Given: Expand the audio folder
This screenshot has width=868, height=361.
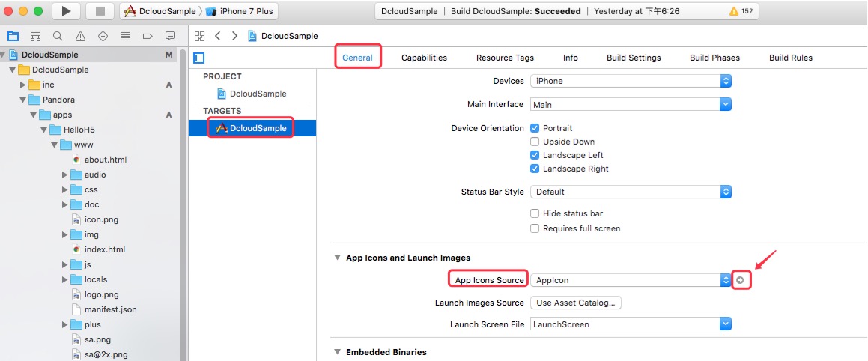Looking at the screenshot, I should tap(65, 175).
